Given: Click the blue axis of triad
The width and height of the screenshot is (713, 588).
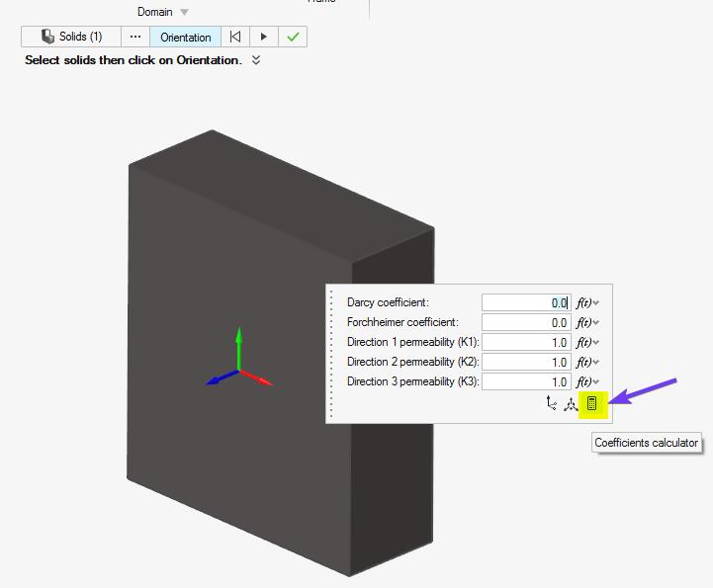Looking at the screenshot, I should (x=223, y=378).
